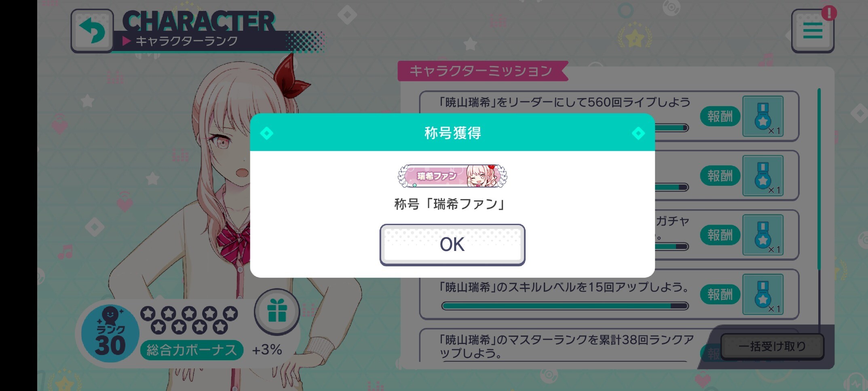
Task: Tap the back arrow icon
Action: (x=92, y=31)
